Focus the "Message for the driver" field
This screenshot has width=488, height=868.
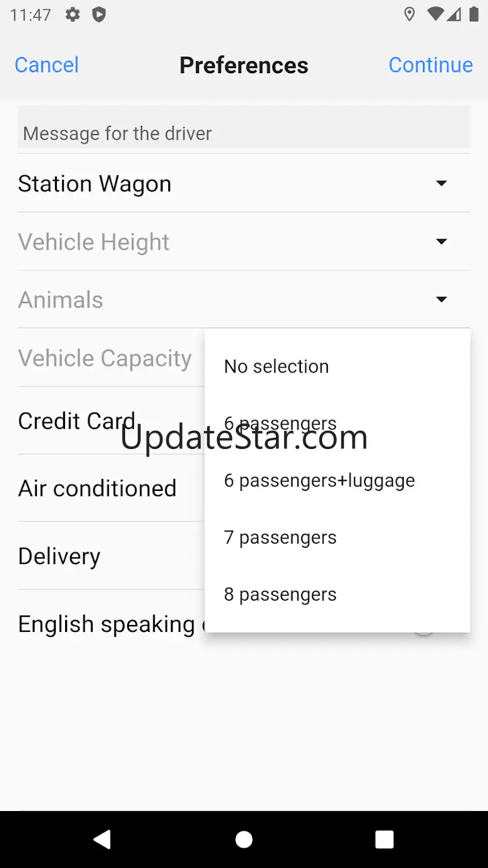pos(244,133)
